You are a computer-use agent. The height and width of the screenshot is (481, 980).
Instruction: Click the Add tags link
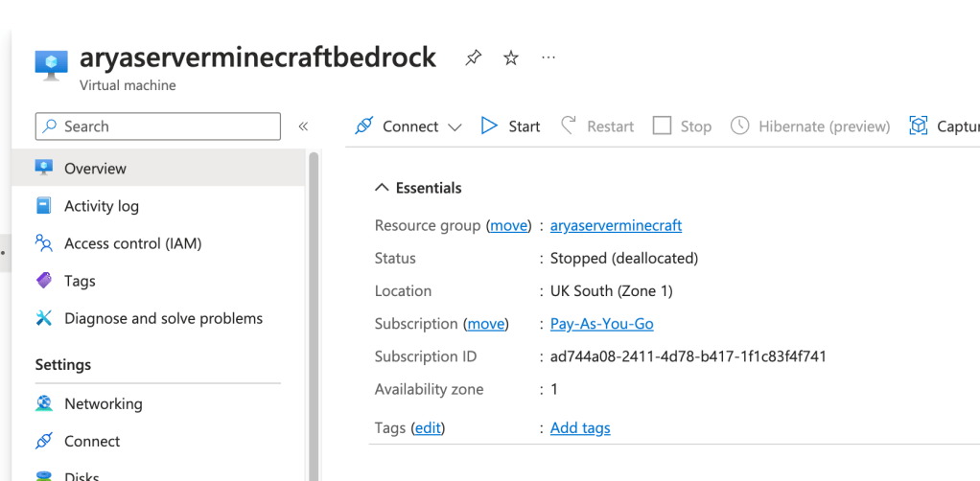[580, 428]
